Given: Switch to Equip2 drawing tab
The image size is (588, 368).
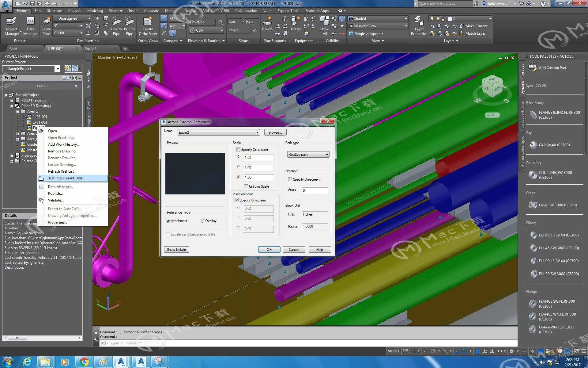Looking at the screenshot, I should [91, 49].
